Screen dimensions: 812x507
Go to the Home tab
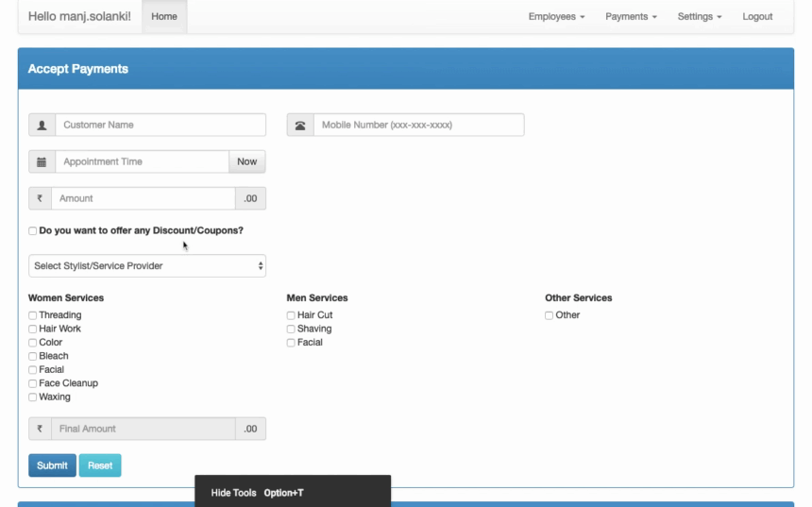[164, 17]
